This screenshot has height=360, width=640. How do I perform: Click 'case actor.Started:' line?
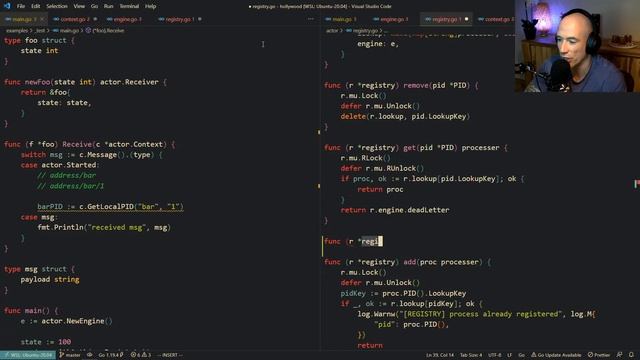60,165
